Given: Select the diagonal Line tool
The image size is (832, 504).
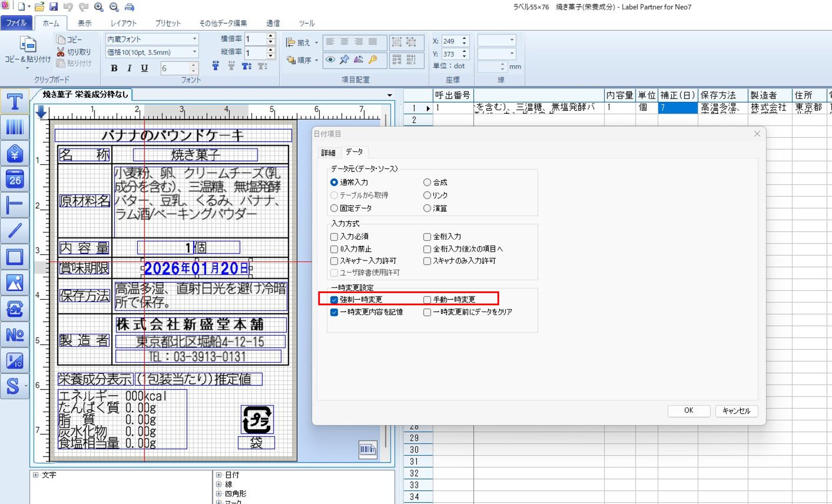Looking at the screenshot, I should pyautogui.click(x=15, y=231).
